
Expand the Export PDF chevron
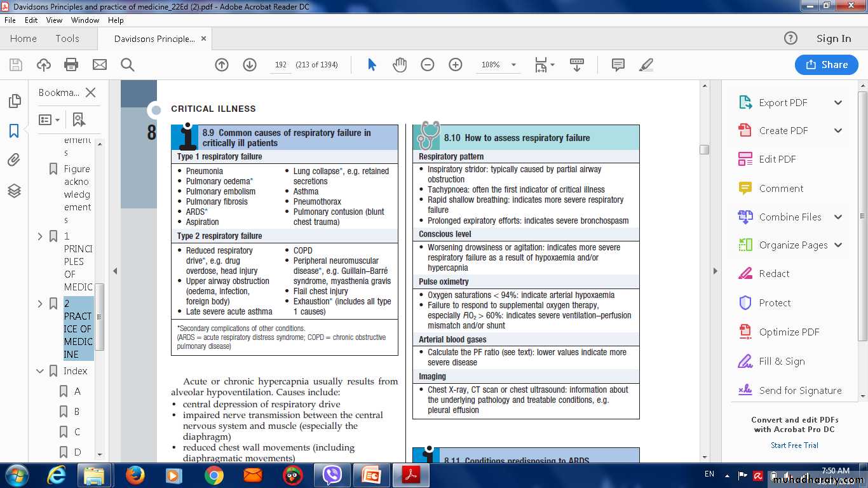click(838, 103)
